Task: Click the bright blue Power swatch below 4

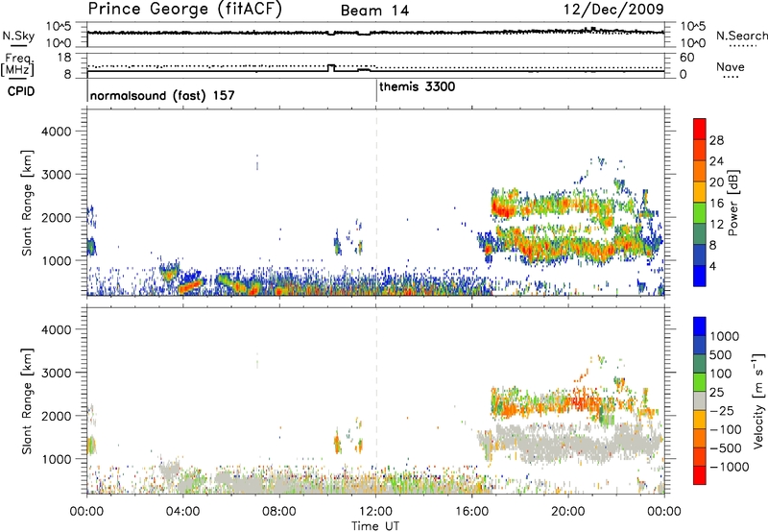Action: [x=700, y=276]
